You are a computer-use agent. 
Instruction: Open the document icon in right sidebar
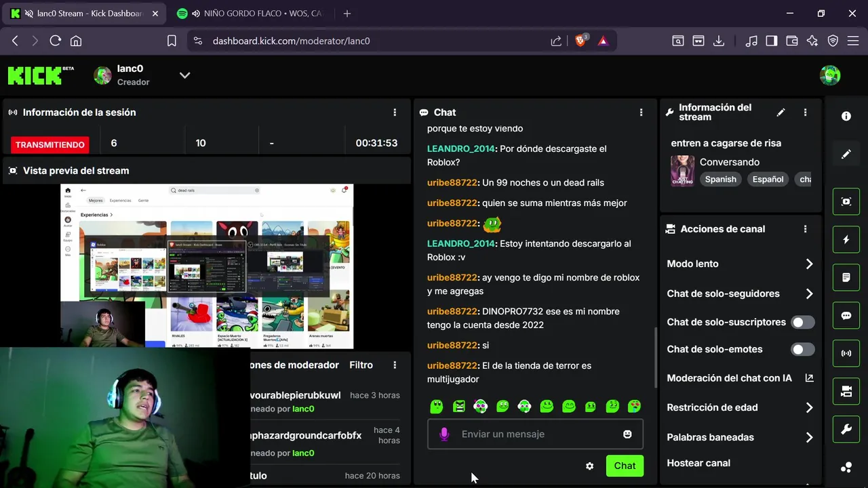(x=846, y=278)
